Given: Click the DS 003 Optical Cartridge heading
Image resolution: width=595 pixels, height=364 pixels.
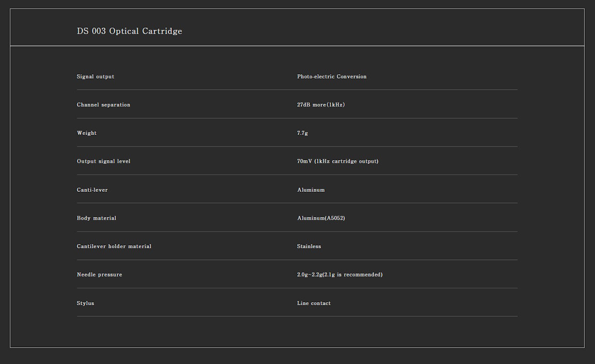Looking at the screenshot, I should [129, 31].
